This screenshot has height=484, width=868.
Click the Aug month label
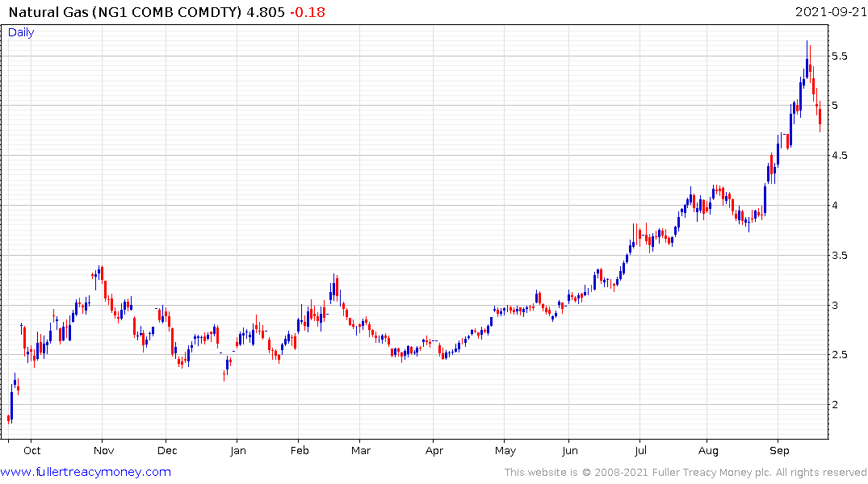708,450
